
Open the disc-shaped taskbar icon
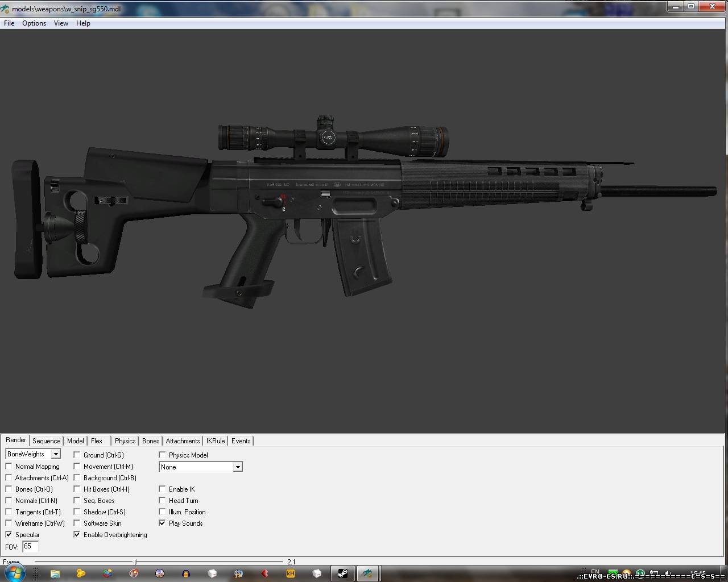[x=160, y=573]
